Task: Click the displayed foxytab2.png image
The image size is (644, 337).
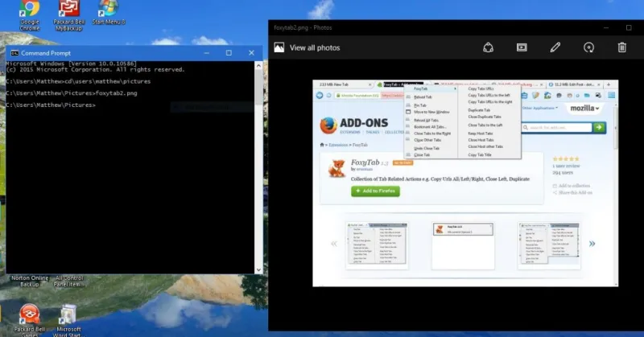Action: [467, 183]
